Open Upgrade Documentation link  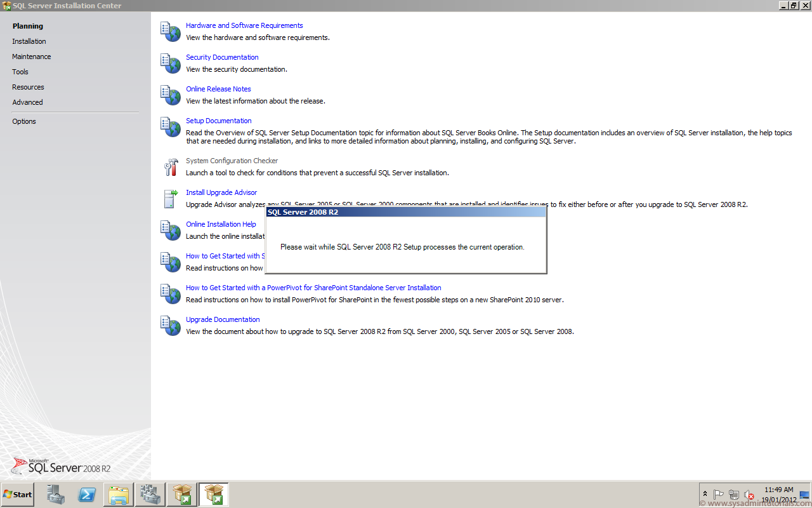[223, 319]
